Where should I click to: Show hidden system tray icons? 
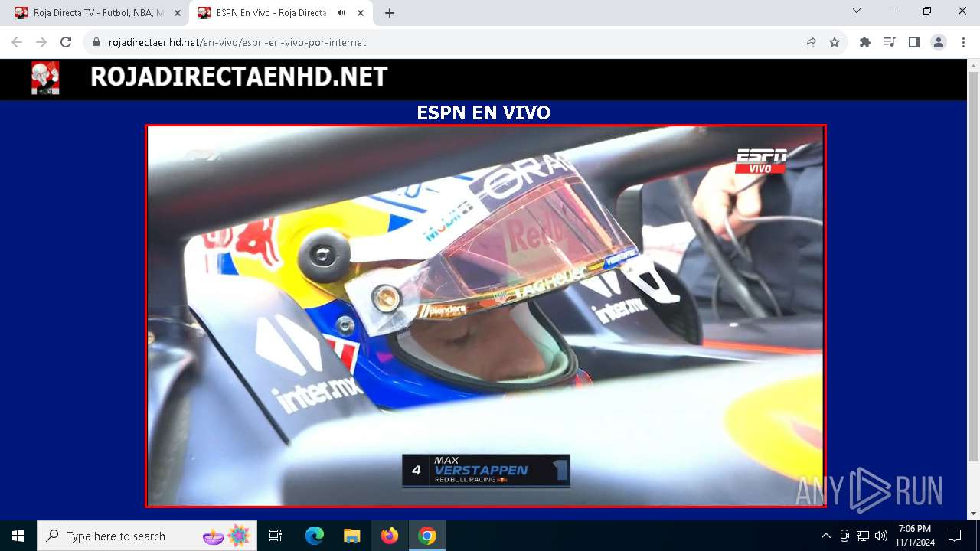(x=825, y=536)
